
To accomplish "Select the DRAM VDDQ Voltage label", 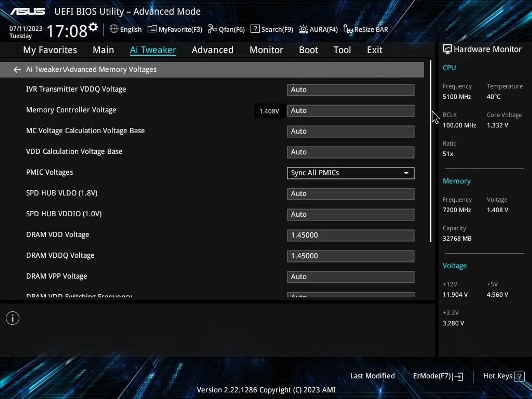I will (60, 255).
